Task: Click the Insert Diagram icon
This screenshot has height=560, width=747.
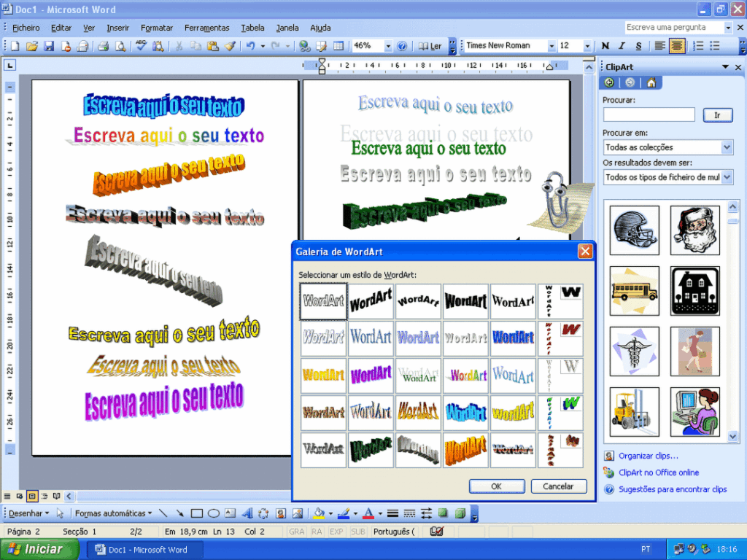Action: pos(263,513)
